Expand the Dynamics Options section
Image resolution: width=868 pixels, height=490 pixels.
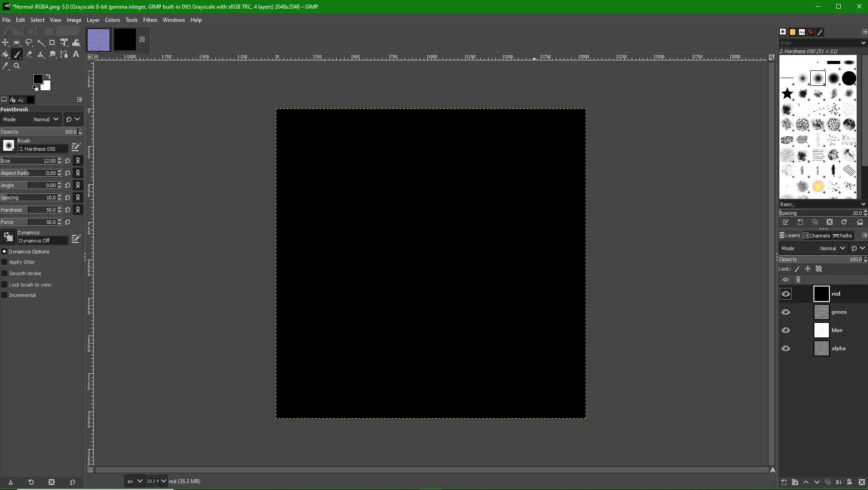click(5, 252)
